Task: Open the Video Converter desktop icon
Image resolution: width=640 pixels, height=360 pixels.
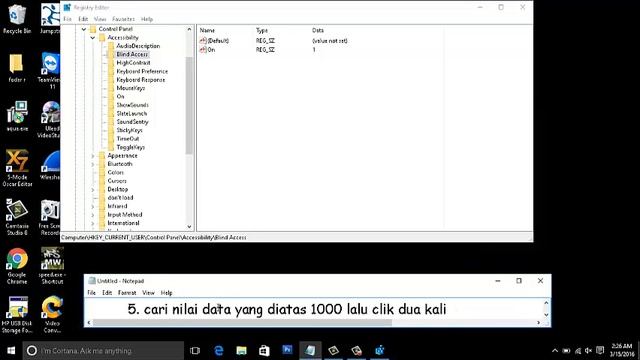Action: pos(52,315)
